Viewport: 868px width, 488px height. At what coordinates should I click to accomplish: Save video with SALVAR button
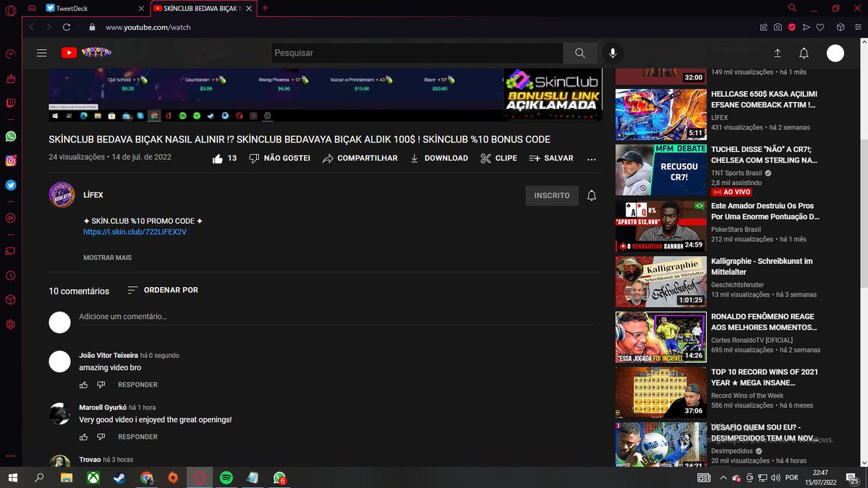[551, 158]
